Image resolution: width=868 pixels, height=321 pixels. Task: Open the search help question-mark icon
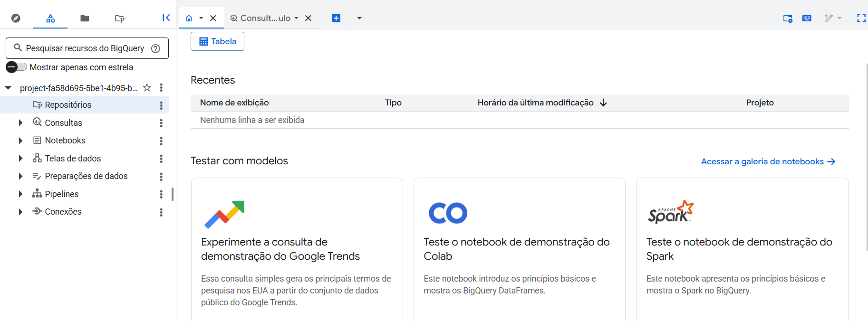(155, 48)
